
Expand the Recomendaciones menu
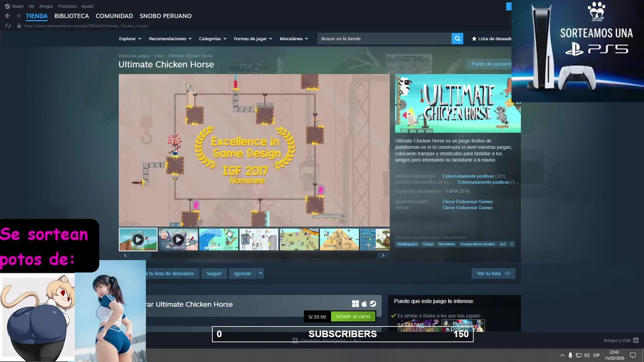[170, 39]
